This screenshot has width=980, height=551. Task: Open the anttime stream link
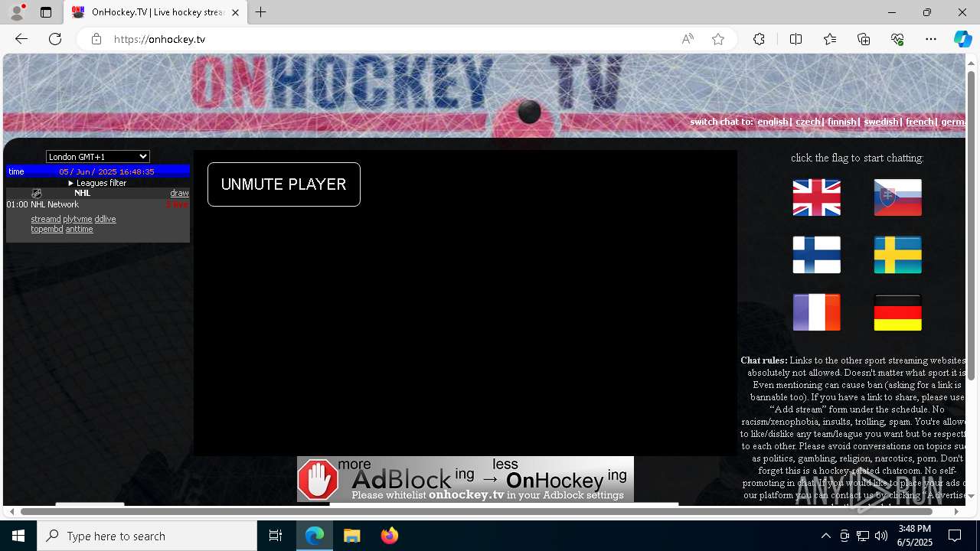pos(79,229)
